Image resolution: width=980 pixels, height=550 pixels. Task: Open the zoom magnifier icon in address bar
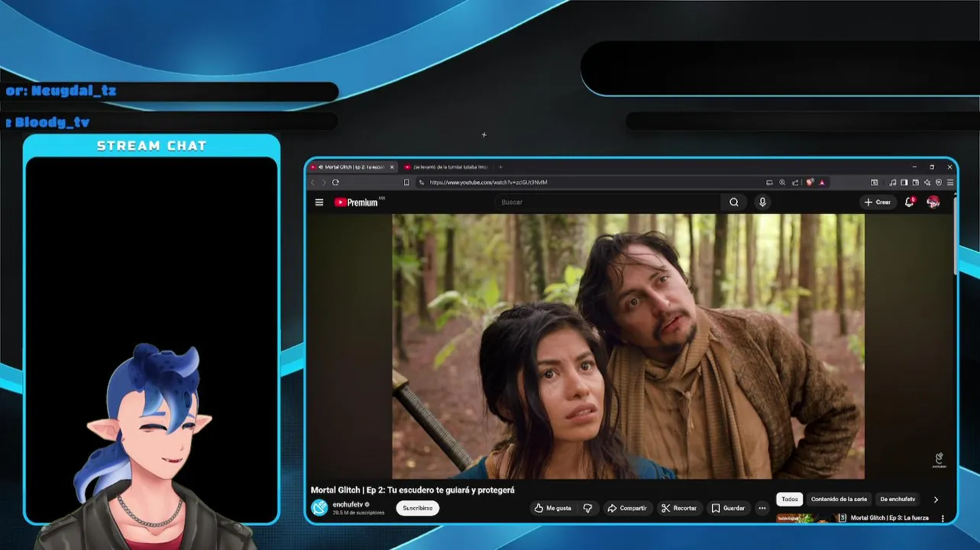(782, 183)
